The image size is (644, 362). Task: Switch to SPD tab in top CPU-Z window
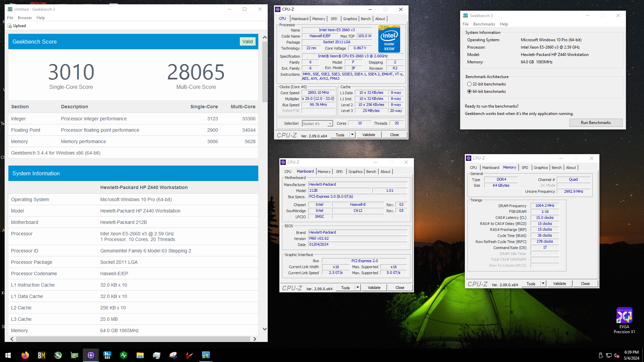point(334,19)
